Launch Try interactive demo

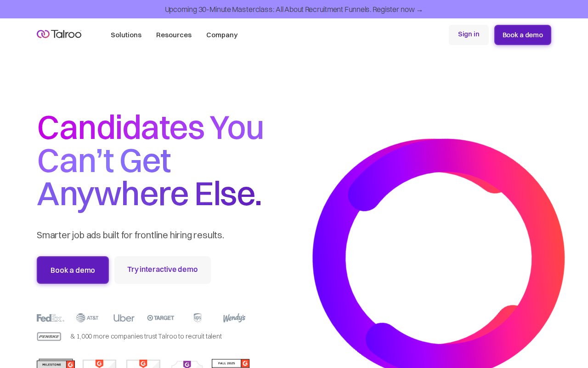point(163,270)
